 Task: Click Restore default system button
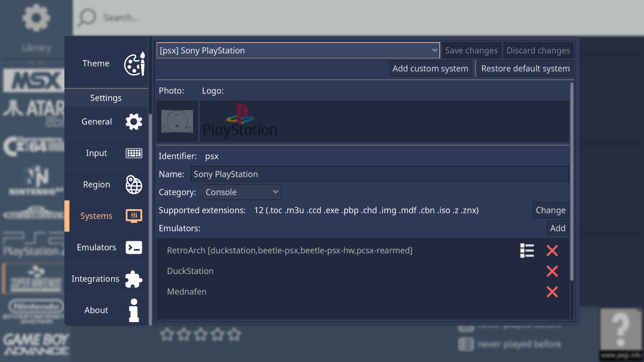[x=525, y=69]
